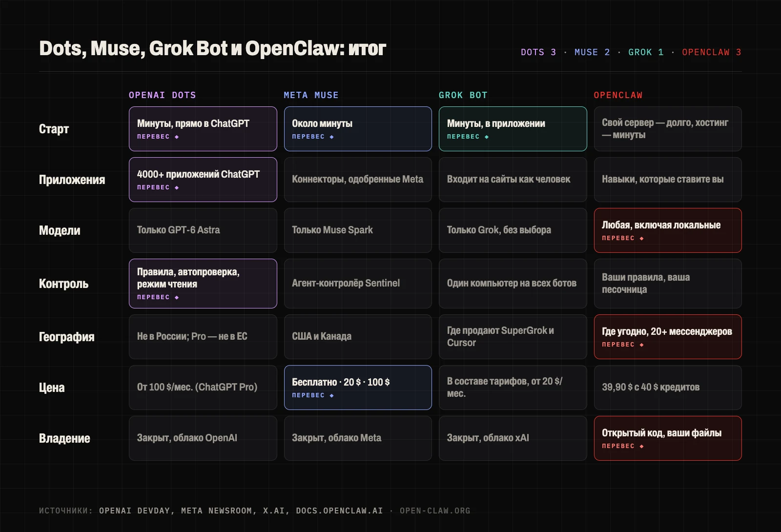Click ПЕРЕВЕС diamond in 'Минуты, прямо в ChatGPT' cell
This screenshot has width=781, height=532.
pos(177,137)
